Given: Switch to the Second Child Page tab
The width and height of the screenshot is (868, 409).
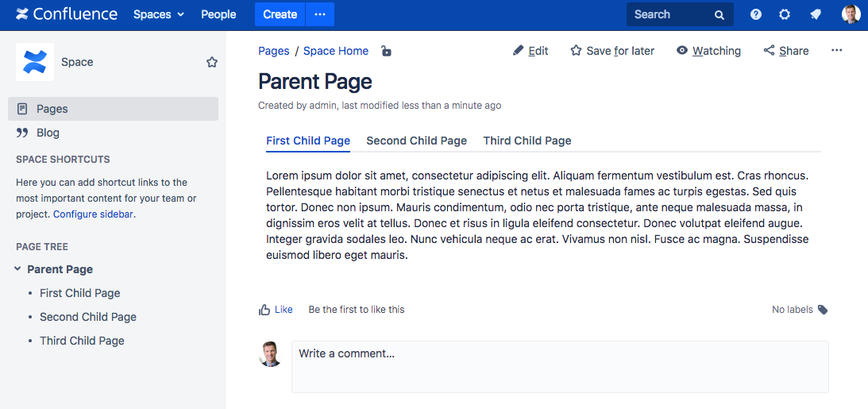Looking at the screenshot, I should point(416,141).
